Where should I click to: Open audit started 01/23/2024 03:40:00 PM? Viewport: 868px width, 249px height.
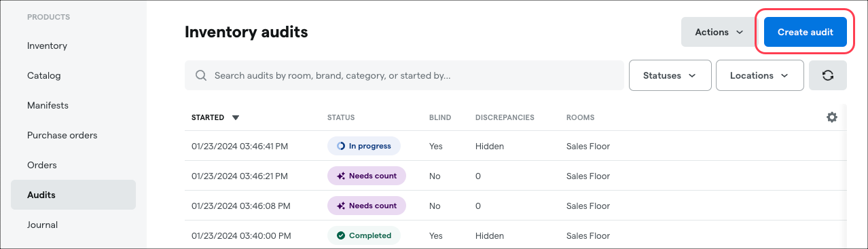pos(241,235)
